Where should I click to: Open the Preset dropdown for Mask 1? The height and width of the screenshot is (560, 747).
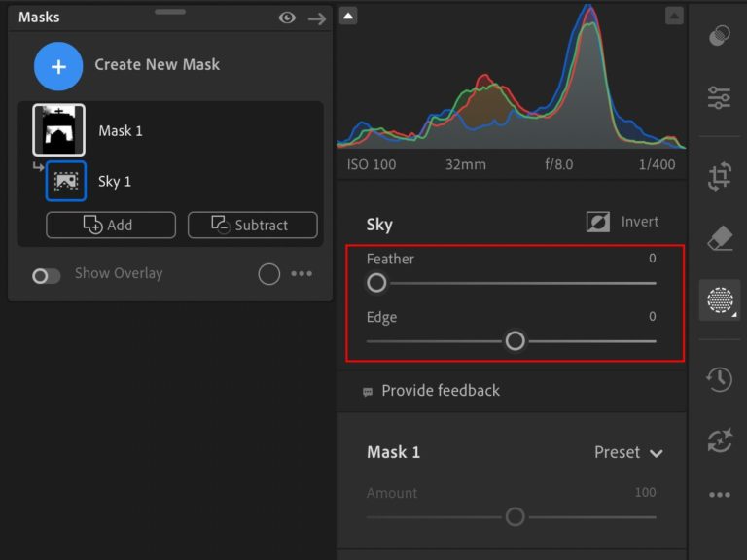(628, 452)
